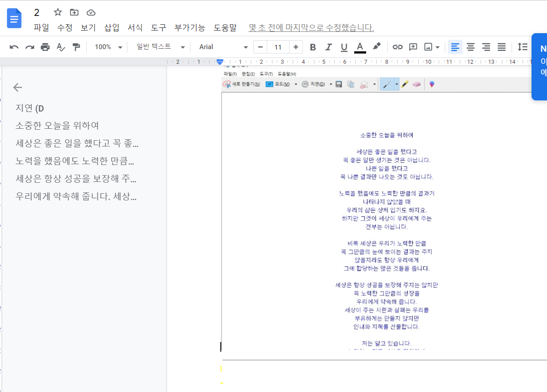Viewport: 547px width, 392px height.
Task: Open the 삽입 menu
Action: coord(112,27)
